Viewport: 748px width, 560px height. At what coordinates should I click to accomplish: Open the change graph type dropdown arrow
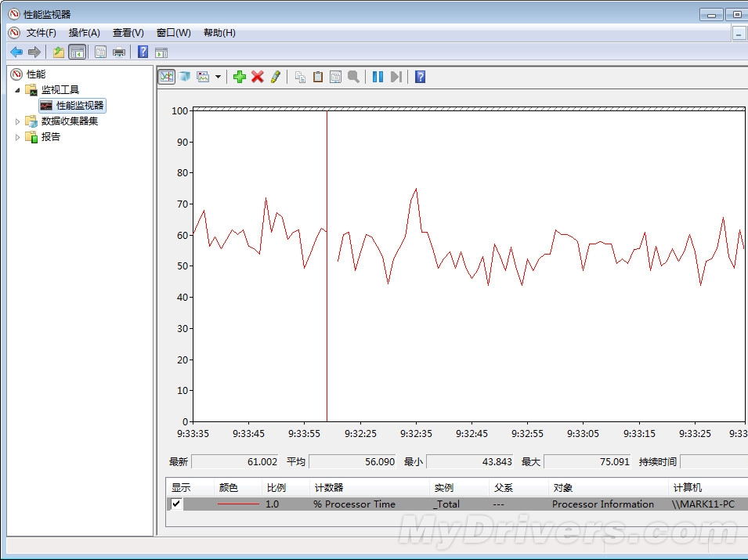[x=219, y=77]
